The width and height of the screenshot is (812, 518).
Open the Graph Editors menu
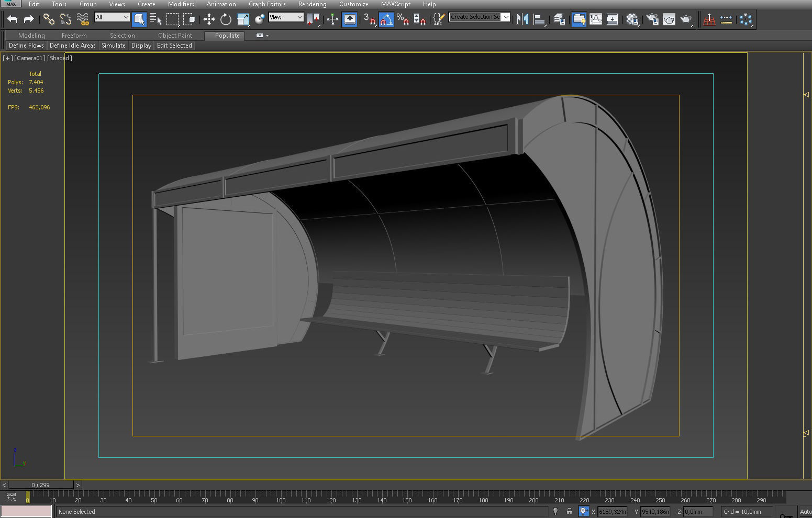[x=267, y=4]
